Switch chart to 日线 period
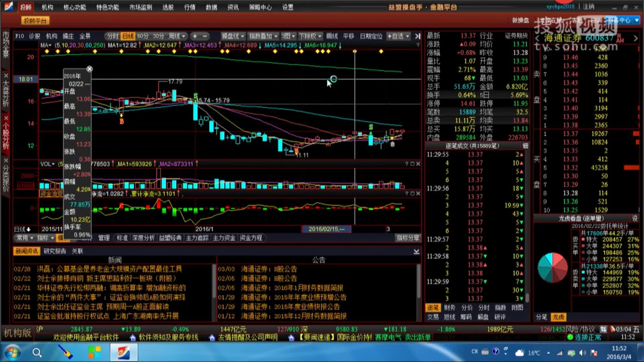Screen dimensions: 644x362 [x=128, y=36]
